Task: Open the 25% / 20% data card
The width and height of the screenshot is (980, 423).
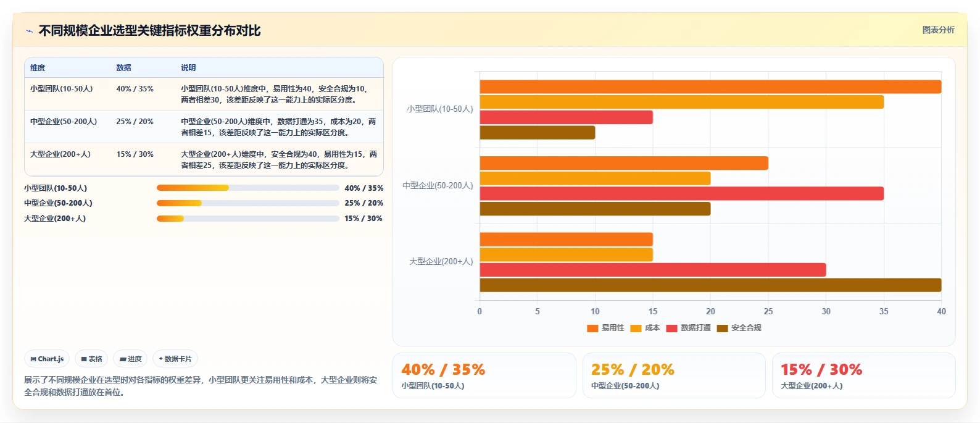Action: click(x=674, y=375)
